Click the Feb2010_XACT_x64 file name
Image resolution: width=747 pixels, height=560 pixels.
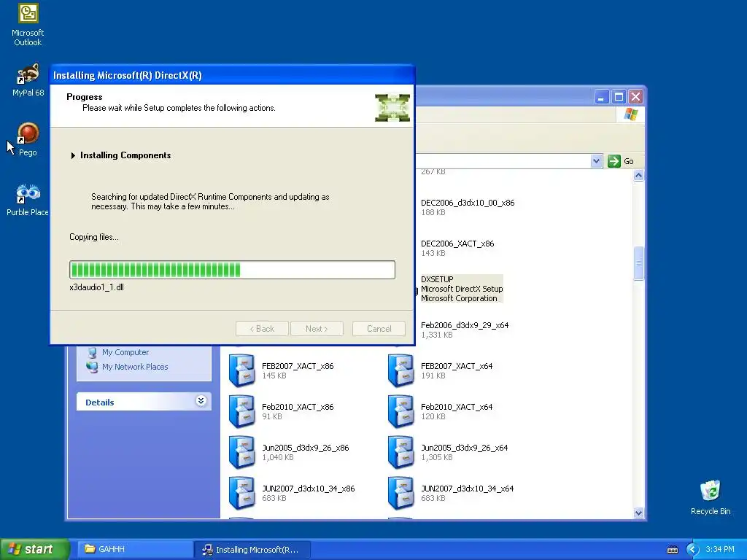(x=457, y=407)
